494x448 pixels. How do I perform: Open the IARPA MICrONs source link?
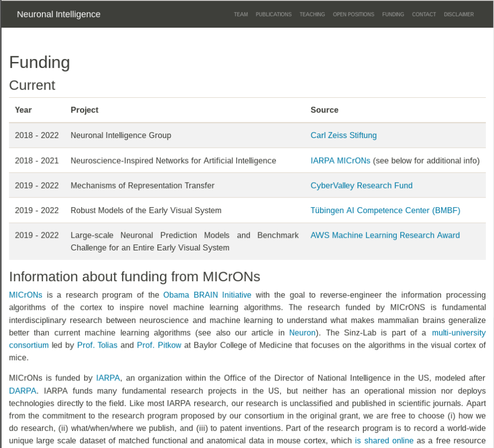(x=340, y=161)
